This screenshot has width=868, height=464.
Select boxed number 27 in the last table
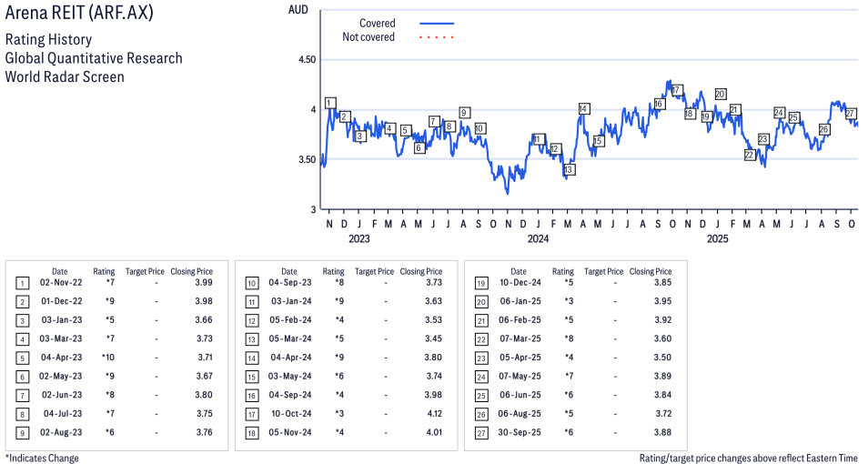point(480,432)
